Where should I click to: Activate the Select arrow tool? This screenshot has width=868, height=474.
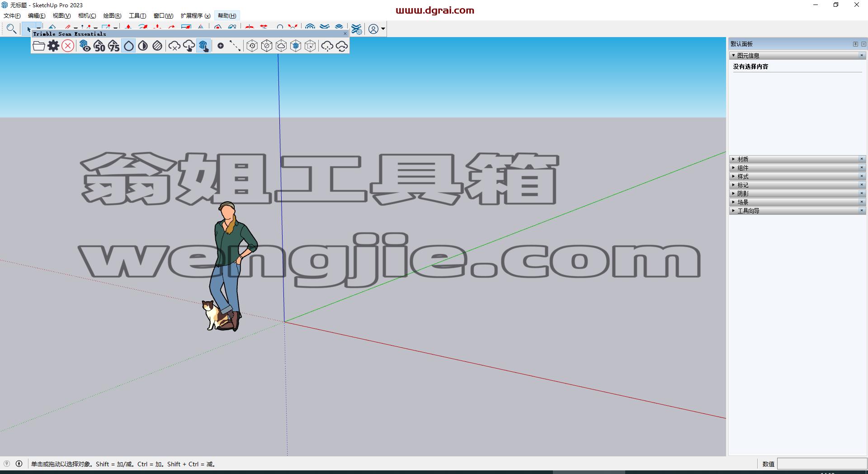[28, 28]
